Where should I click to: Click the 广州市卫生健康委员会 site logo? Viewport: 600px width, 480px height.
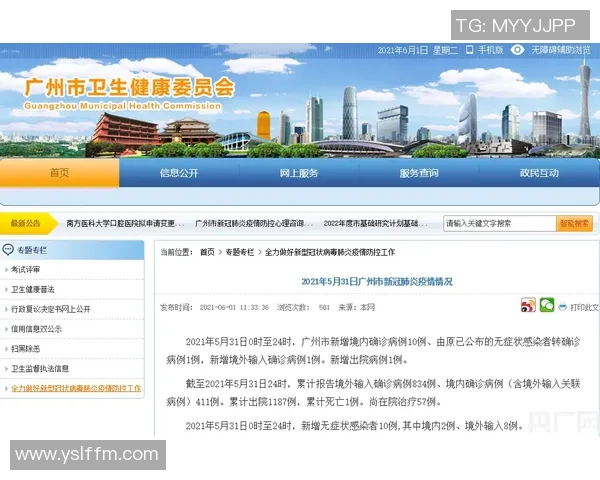129,93
